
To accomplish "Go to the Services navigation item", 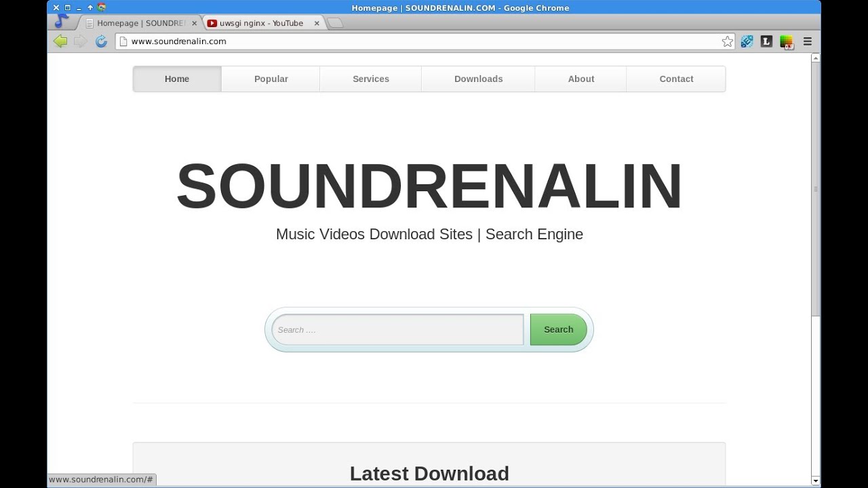I will (371, 79).
